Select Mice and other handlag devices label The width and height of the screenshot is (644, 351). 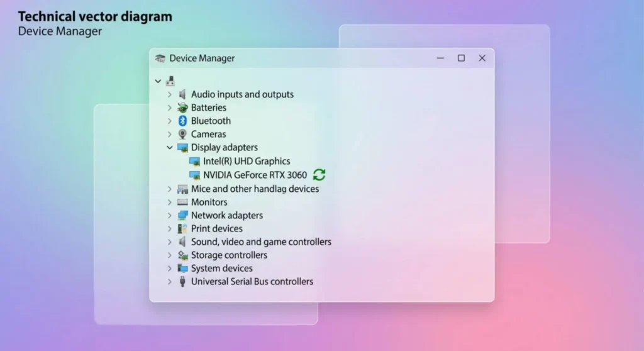coord(255,189)
